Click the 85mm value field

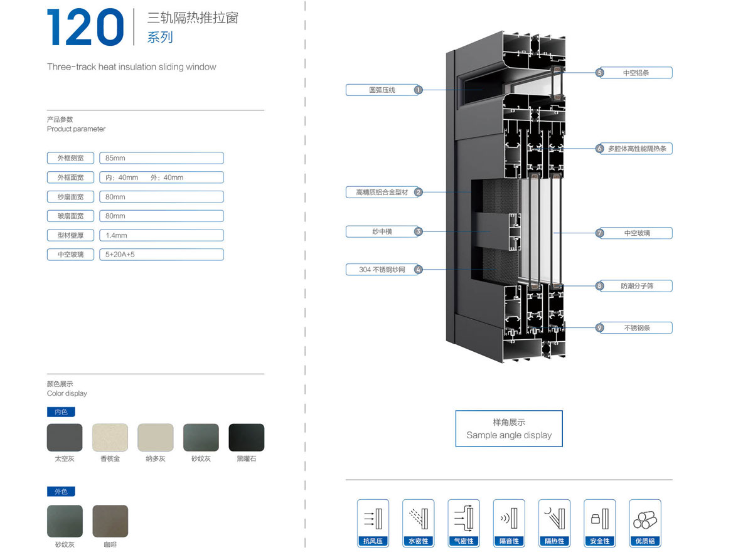pyautogui.click(x=161, y=158)
